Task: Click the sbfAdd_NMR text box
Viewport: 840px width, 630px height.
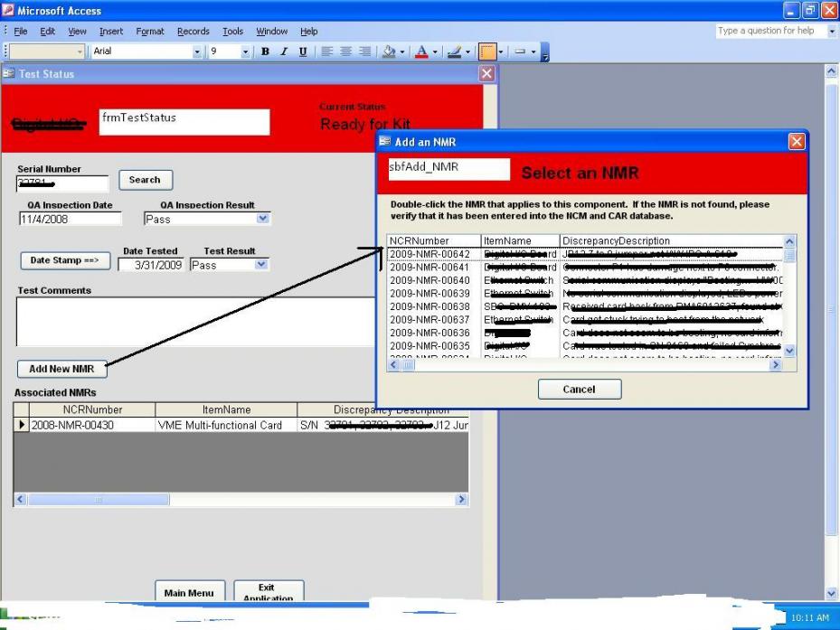Action: (448, 169)
